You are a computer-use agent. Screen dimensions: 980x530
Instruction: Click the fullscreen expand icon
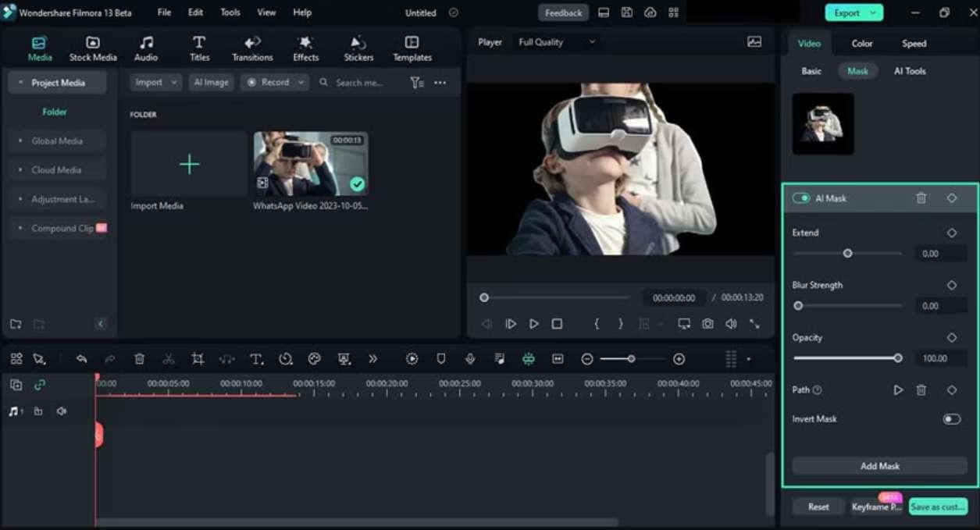coord(754,323)
